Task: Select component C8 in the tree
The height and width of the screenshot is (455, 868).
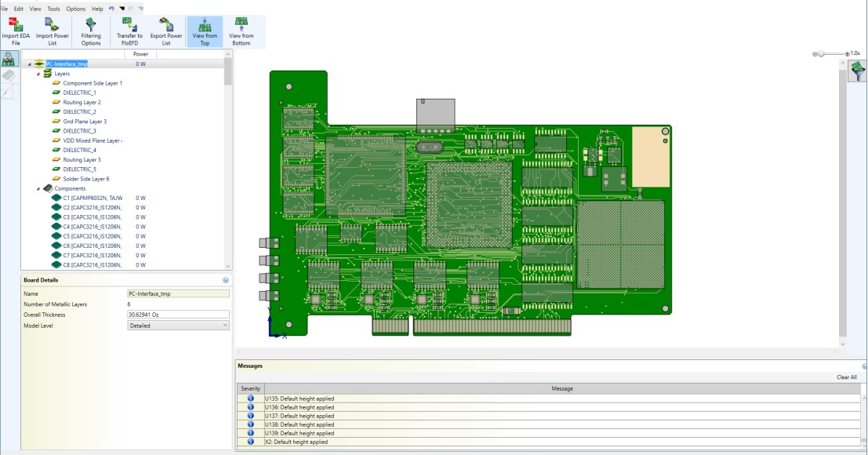Action: pyautogui.click(x=92, y=265)
